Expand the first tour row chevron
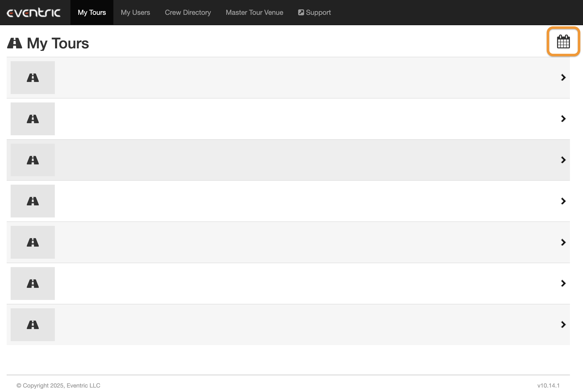 563,78
